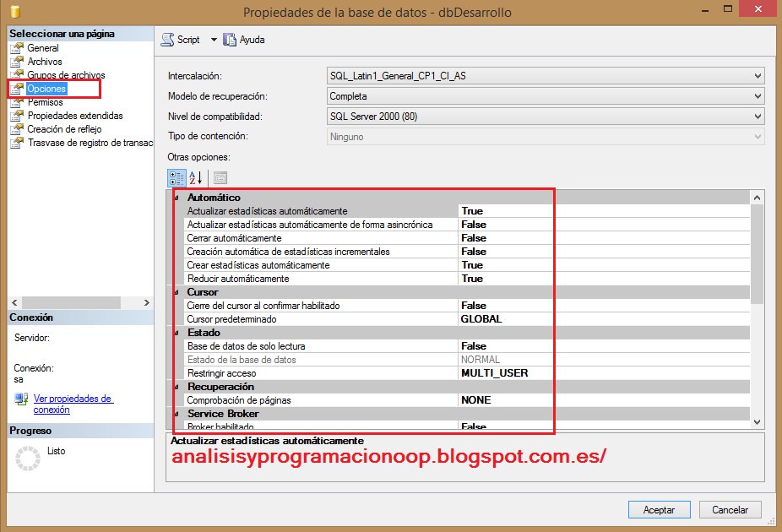Collapse the Recuperación category
Screen dimensions: 782x532
point(176,387)
